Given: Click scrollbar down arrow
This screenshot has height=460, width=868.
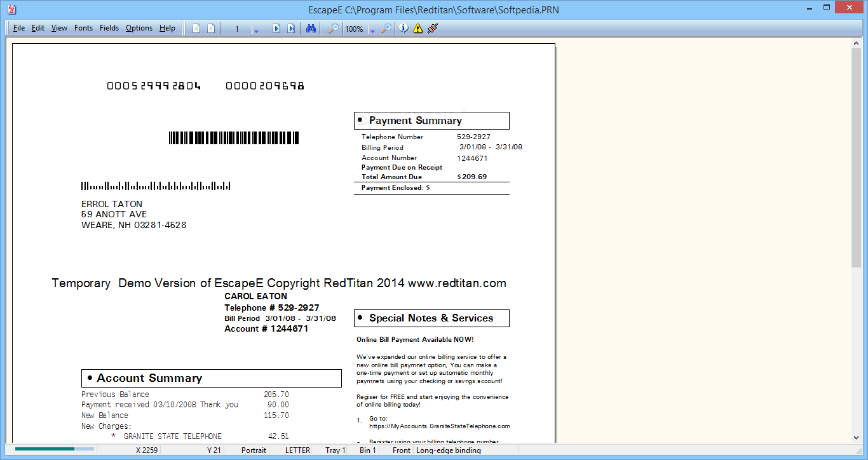Looking at the screenshot, I should click(857, 437).
